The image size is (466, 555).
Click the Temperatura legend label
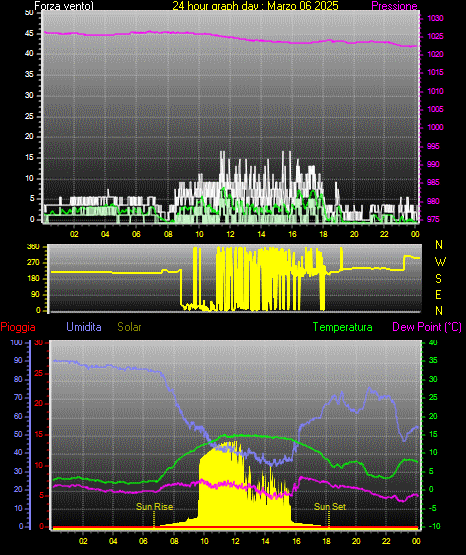(343, 327)
